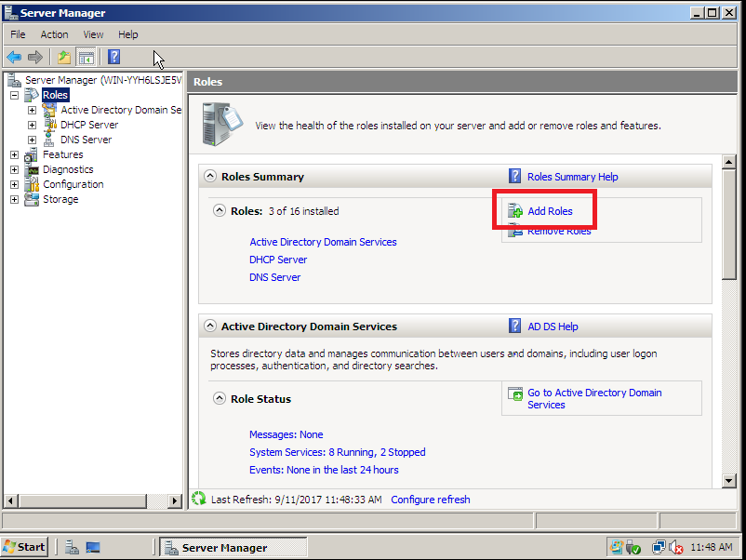Click the vertical scrollbar up arrow
This screenshot has height=560, width=746.
pos(729,162)
